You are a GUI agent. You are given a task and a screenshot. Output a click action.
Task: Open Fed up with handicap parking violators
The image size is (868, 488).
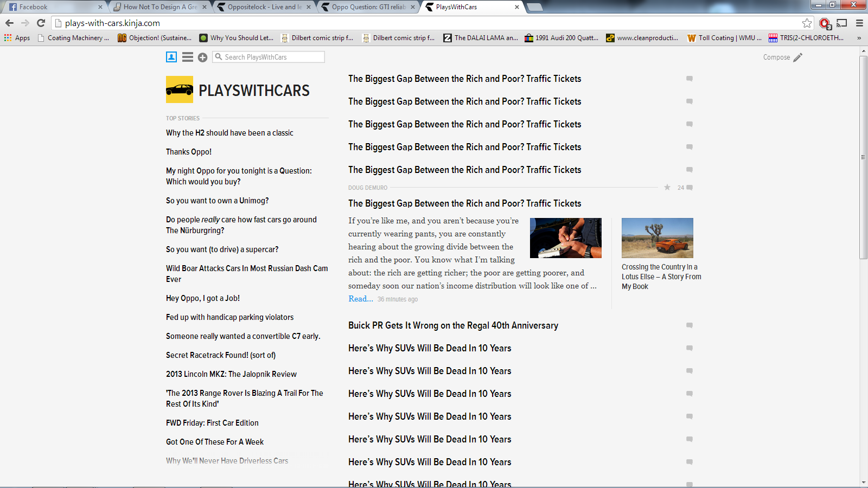point(230,317)
